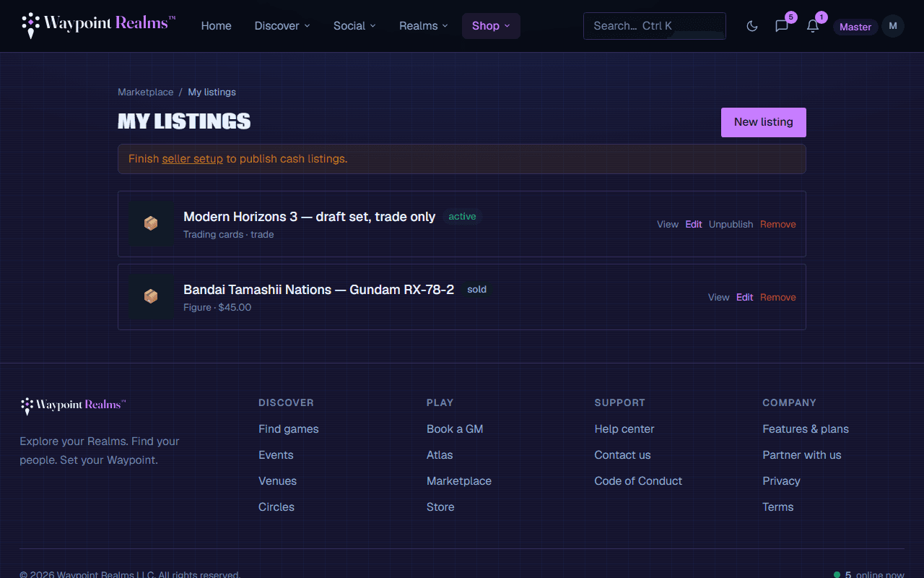Open the Marketplace breadcrumb link
This screenshot has width=924, height=578.
[146, 92]
